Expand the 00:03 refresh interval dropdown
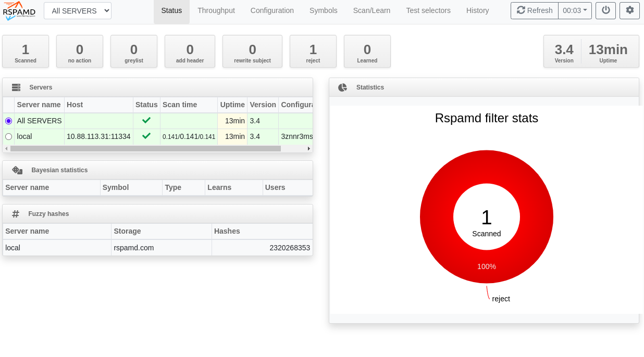Screen dimensions: 644x357 tap(575, 10)
